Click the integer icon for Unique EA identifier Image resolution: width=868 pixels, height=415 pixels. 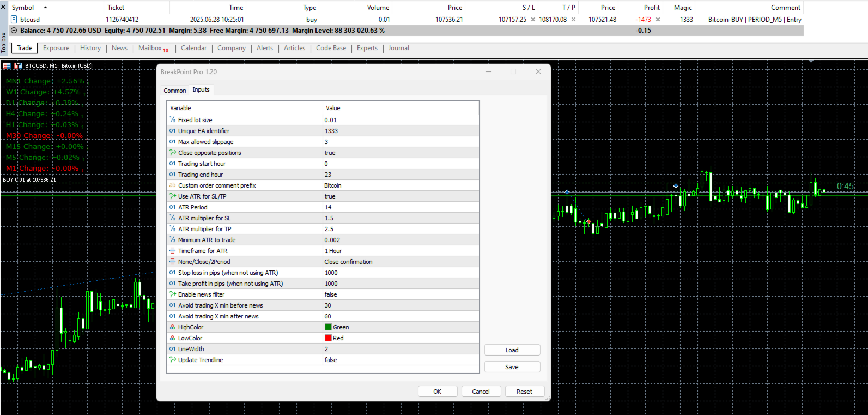point(172,131)
